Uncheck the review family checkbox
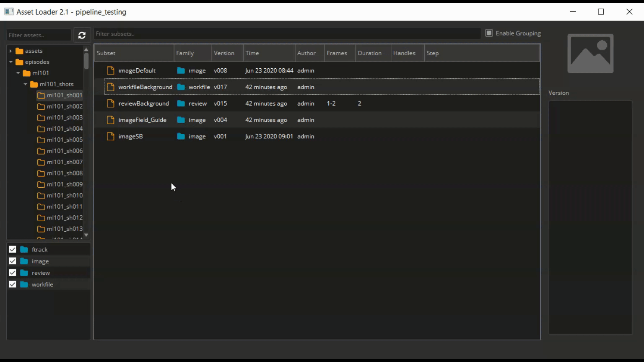 [13, 273]
